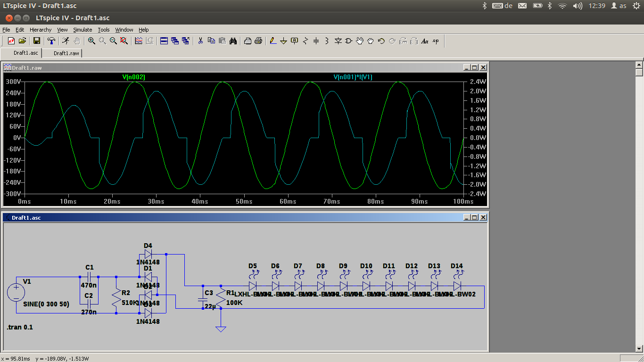Select the Zoom In magnifier tool
The width and height of the screenshot is (644, 362).
coord(91,41)
